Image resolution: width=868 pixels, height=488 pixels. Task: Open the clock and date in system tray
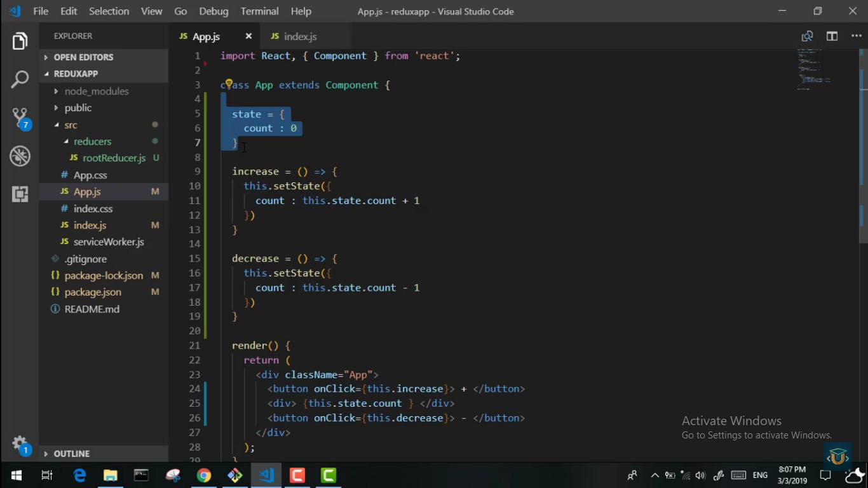coord(792,475)
